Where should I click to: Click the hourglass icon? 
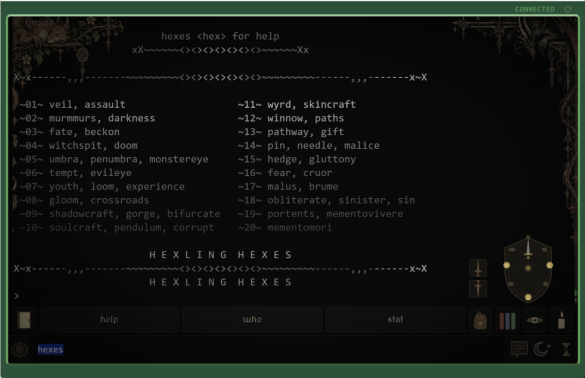(x=566, y=349)
